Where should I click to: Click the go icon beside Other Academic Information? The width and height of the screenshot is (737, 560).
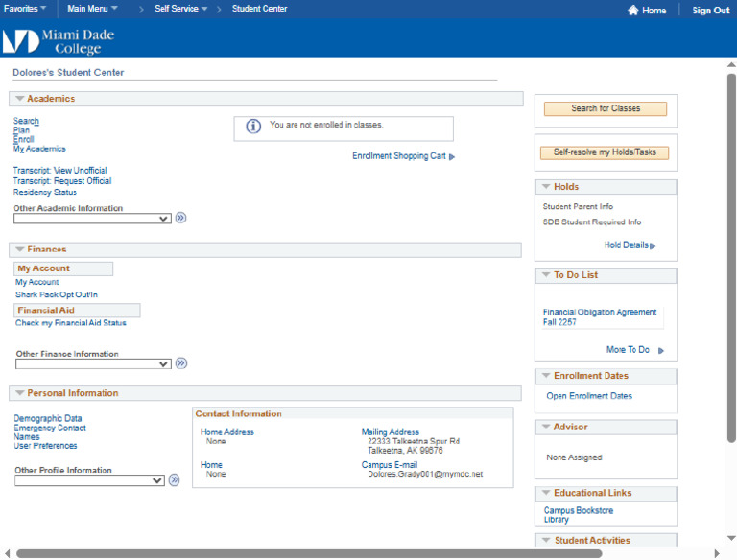point(180,218)
